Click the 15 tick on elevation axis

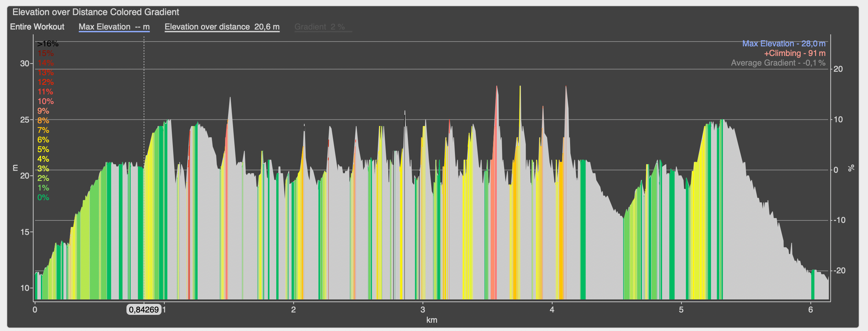tap(25, 232)
